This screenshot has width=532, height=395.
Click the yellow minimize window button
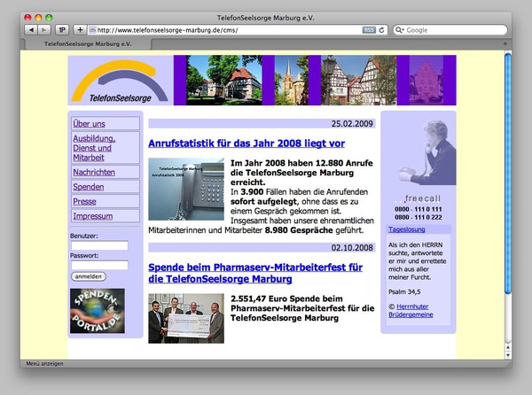38,18
